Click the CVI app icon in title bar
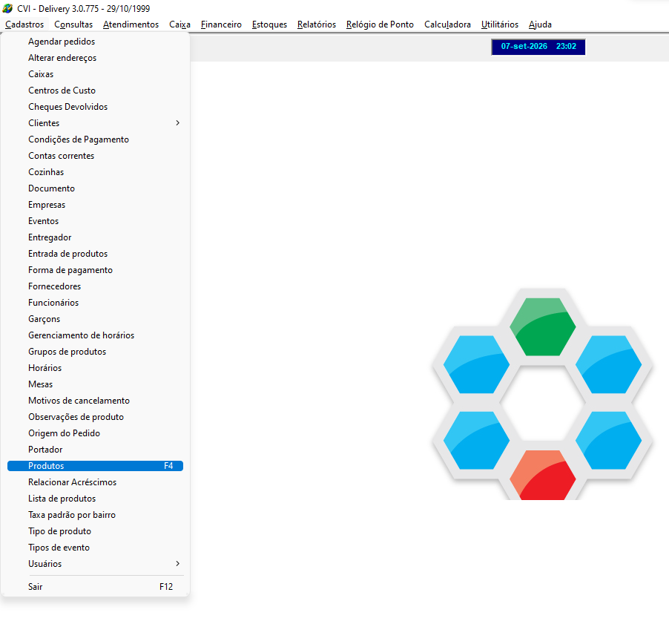 tap(7, 8)
